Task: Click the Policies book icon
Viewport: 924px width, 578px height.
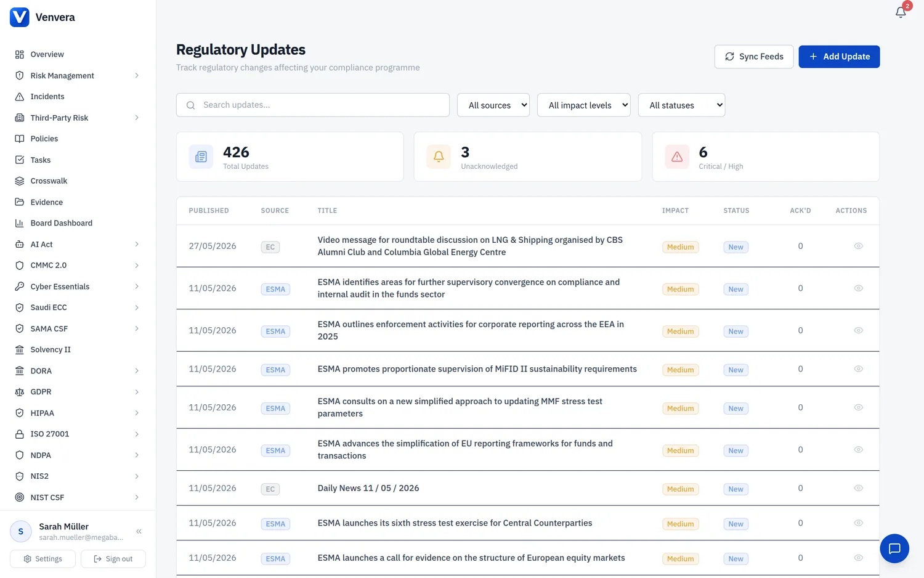Action: click(x=20, y=139)
